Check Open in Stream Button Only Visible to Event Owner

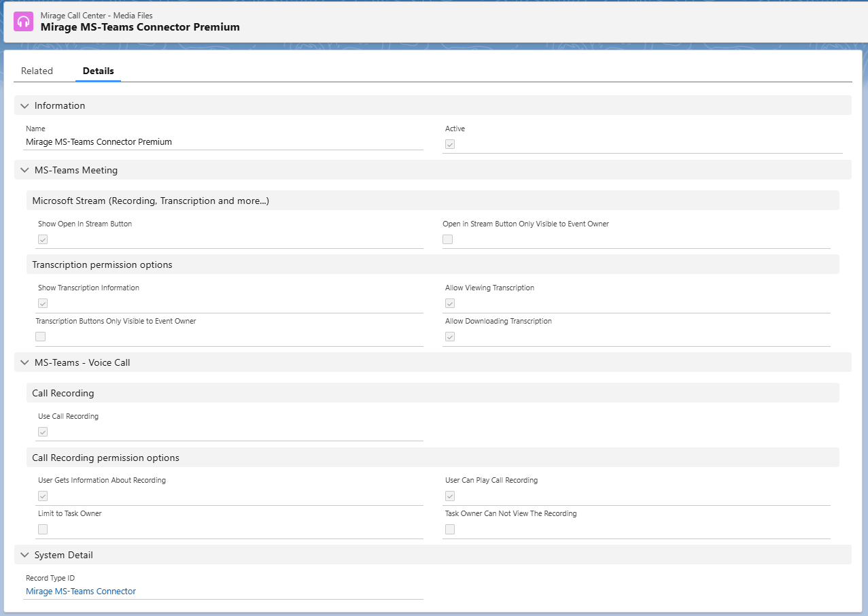447,239
